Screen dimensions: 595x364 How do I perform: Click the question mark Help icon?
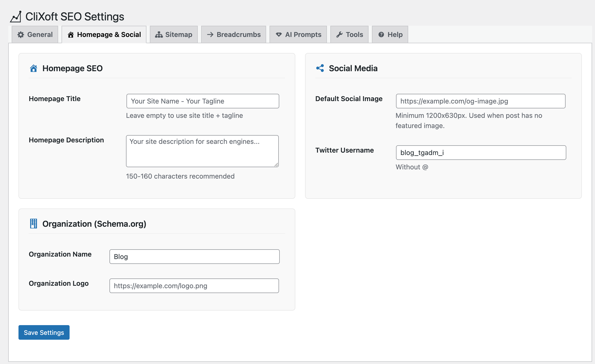coord(381,35)
